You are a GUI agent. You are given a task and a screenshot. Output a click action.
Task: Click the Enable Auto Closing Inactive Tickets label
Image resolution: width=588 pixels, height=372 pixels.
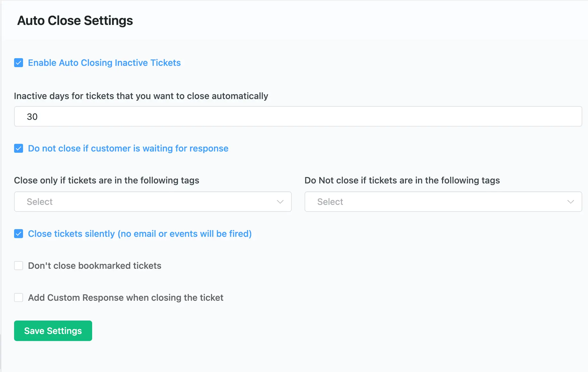pos(104,63)
